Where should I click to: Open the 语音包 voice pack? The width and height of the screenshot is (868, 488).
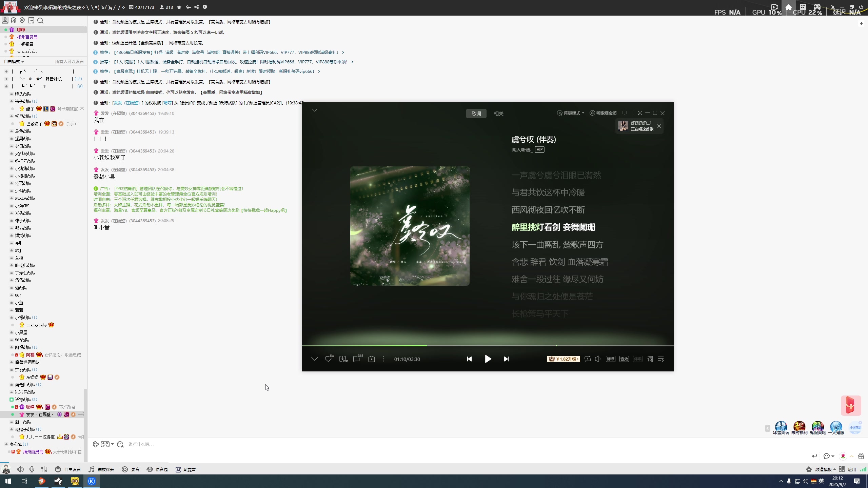157,469
